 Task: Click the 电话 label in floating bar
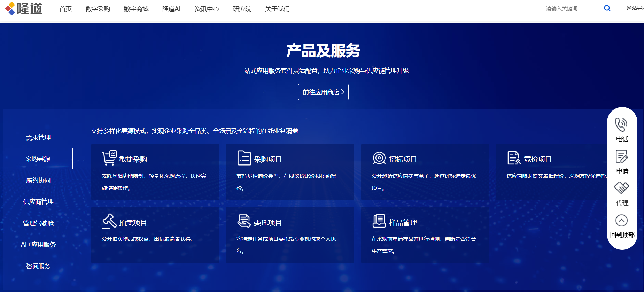622,139
